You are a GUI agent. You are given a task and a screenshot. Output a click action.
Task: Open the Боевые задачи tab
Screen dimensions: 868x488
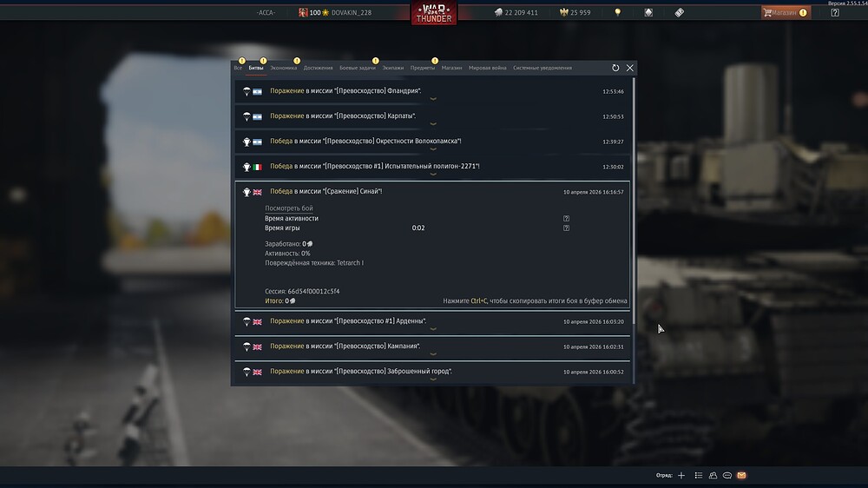click(x=358, y=68)
